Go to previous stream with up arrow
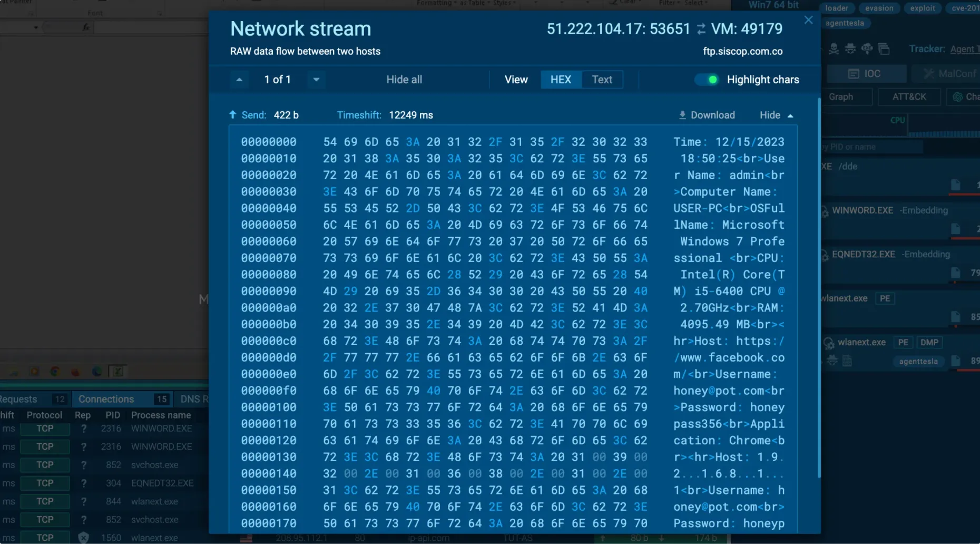Image resolution: width=980 pixels, height=544 pixels. coord(239,80)
